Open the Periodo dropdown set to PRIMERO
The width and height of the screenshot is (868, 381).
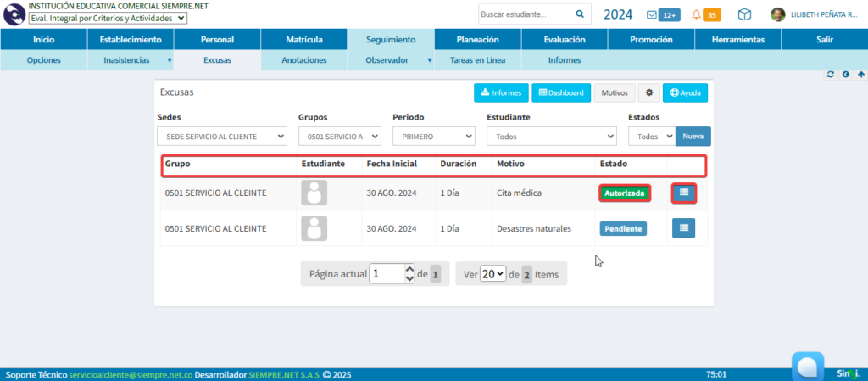(x=433, y=137)
